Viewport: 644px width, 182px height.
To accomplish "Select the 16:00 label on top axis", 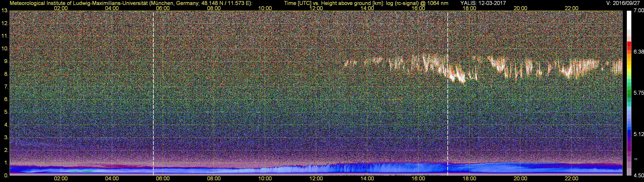I will coord(418,8).
